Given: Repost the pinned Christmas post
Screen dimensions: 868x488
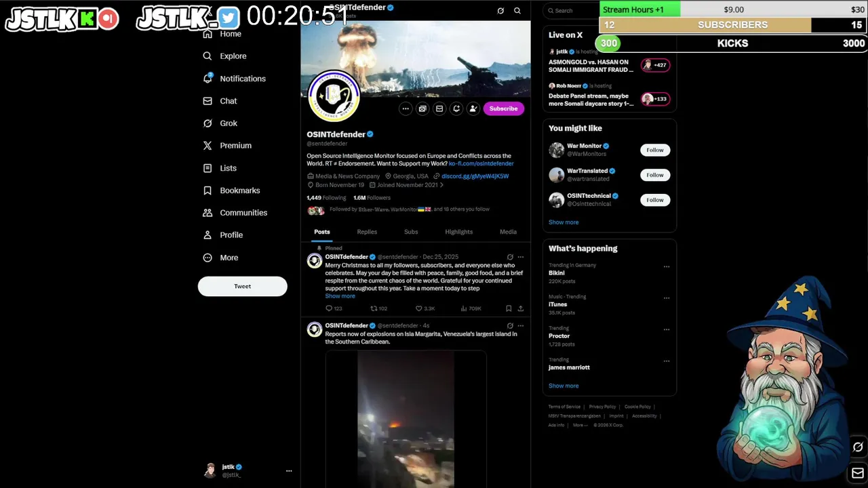Looking at the screenshot, I should (378, 308).
